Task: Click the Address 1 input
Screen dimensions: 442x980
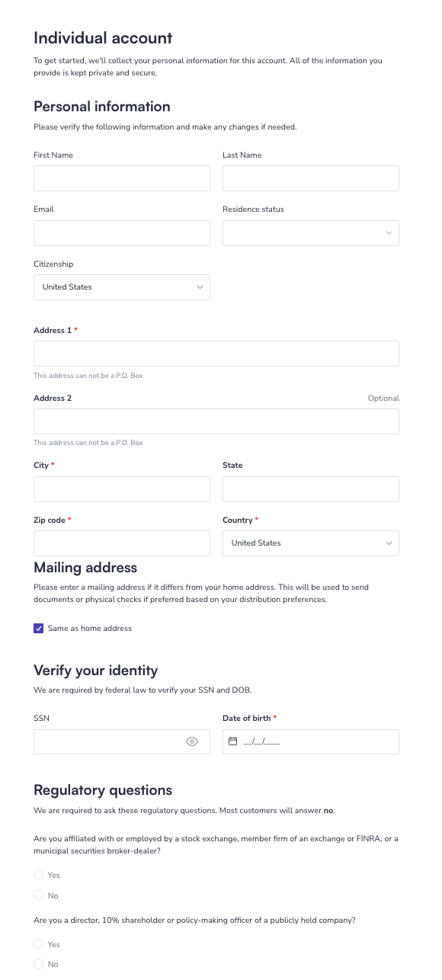Action: pyautogui.click(x=216, y=354)
